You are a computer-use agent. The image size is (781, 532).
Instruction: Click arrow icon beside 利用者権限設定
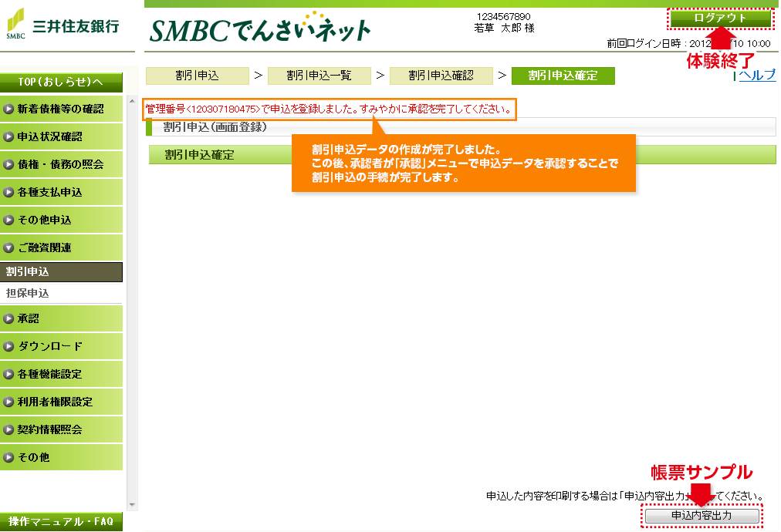point(8,402)
